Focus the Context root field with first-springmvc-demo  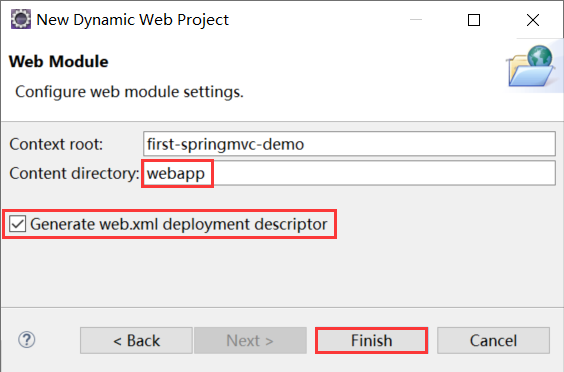coord(349,144)
